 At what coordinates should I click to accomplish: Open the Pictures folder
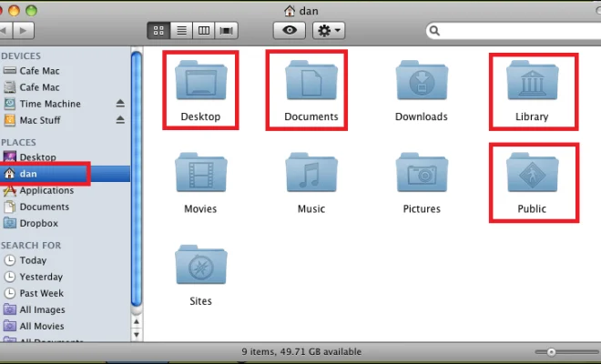[x=422, y=173]
